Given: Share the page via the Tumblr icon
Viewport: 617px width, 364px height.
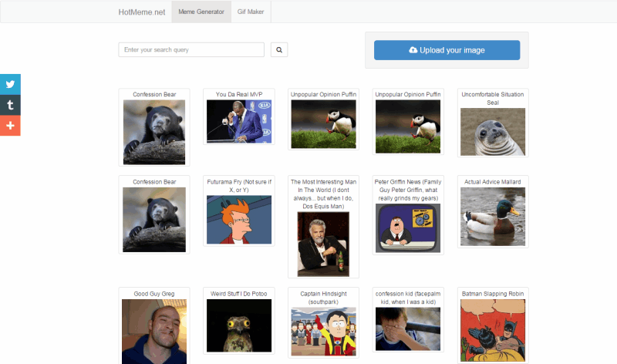Looking at the screenshot, I should pyautogui.click(x=10, y=105).
